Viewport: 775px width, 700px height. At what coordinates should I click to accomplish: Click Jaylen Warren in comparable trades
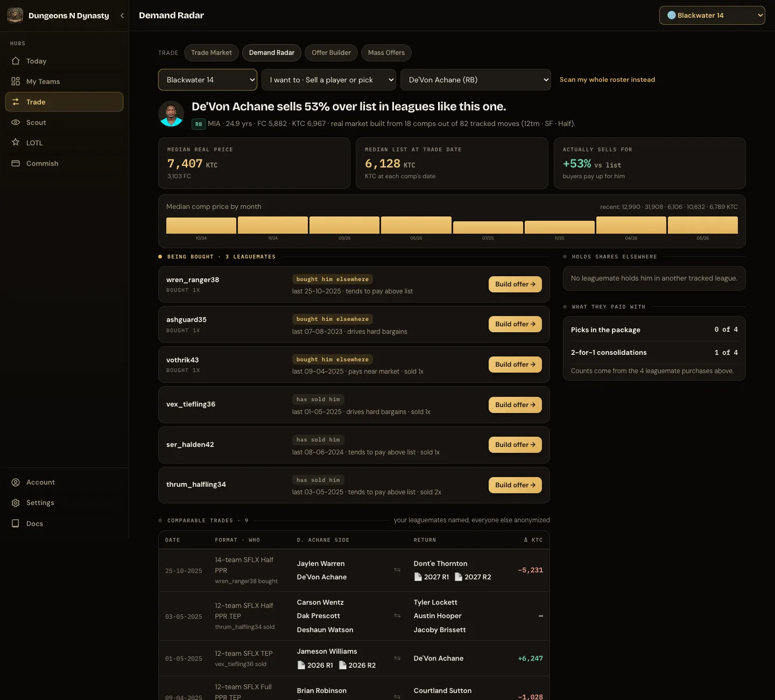tap(321, 564)
